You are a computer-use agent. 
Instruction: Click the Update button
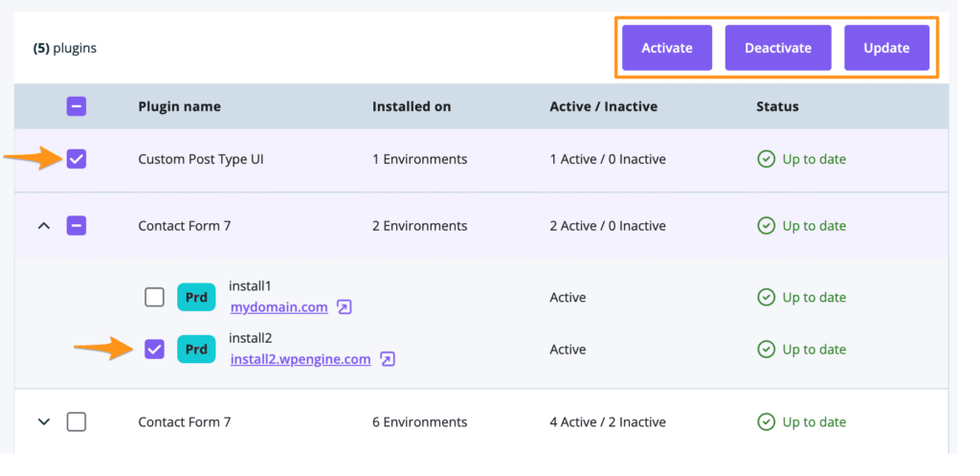point(886,48)
